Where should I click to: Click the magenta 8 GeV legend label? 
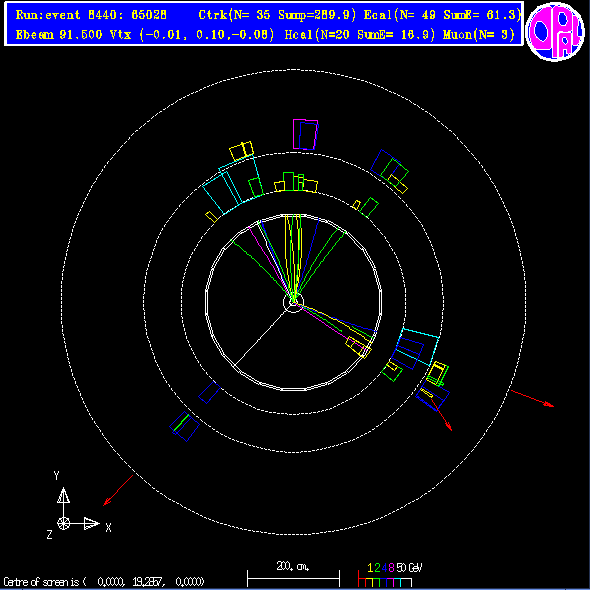[x=391, y=568]
